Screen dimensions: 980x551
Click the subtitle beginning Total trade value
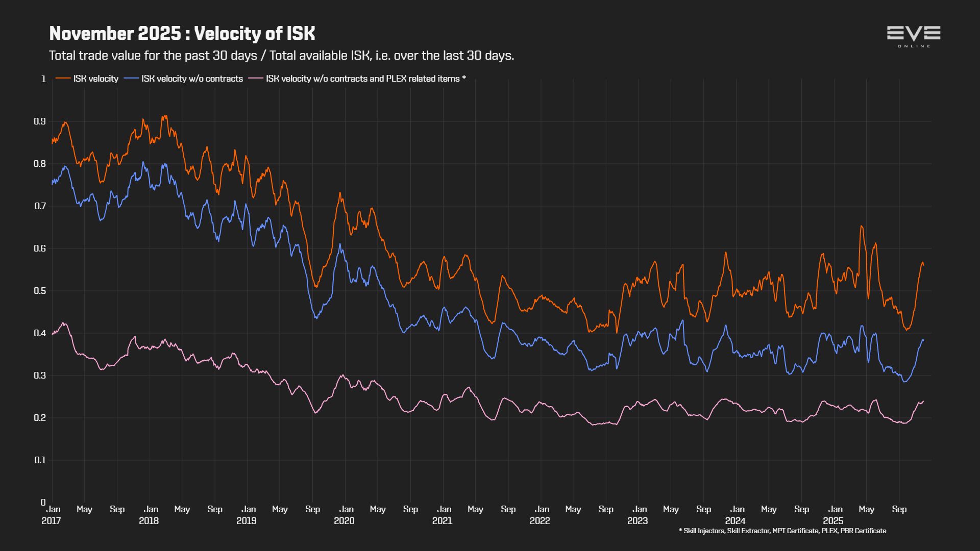[281, 56]
